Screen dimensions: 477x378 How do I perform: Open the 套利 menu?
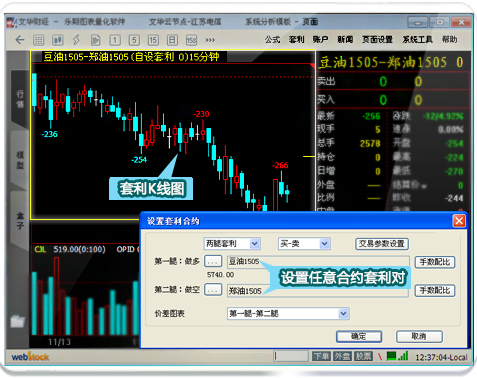click(296, 40)
